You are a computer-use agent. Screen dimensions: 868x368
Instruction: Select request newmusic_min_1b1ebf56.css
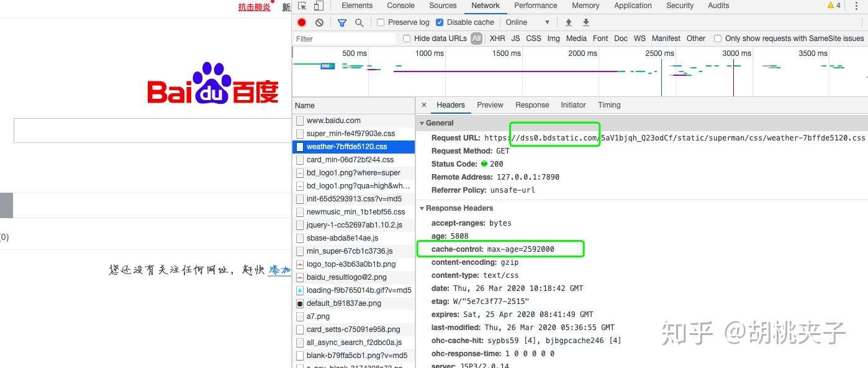(x=353, y=212)
